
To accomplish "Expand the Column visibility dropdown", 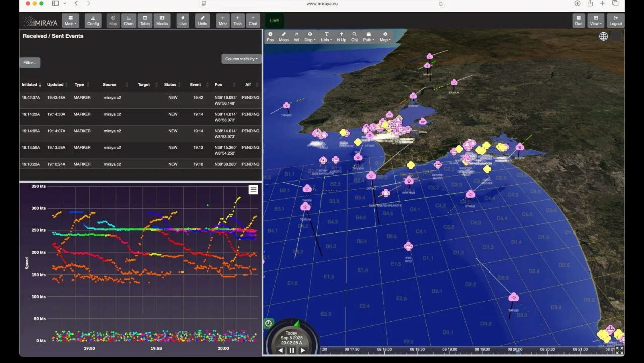I will [x=241, y=59].
